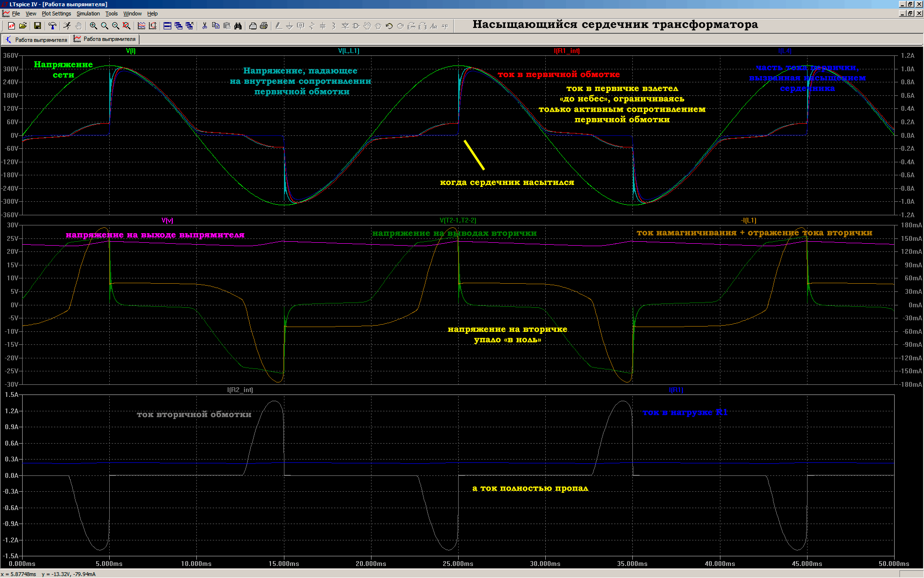Click the 1.5A label on the bottom pane axis
Image resolution: width=924 pixels, height=578 pixels.
(x=12, y=394)
